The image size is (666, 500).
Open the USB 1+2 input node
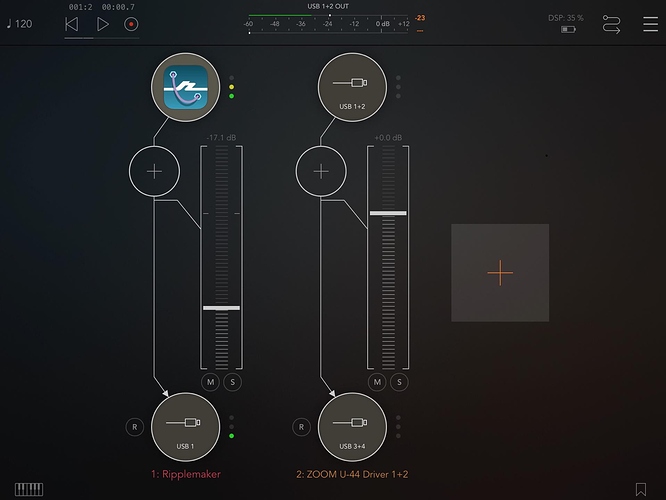pos(352,87)
